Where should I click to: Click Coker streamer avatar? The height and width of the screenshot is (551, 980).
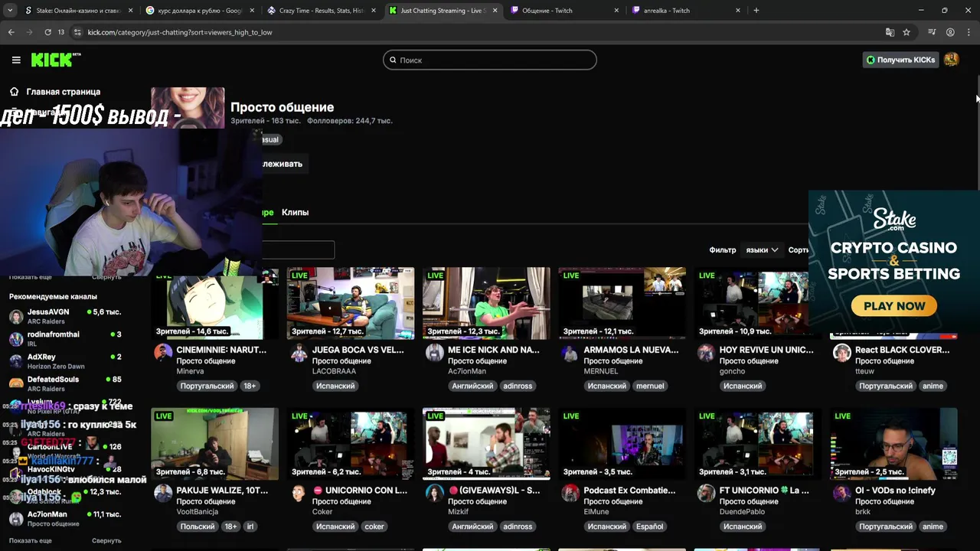click(x=299, y=493)
